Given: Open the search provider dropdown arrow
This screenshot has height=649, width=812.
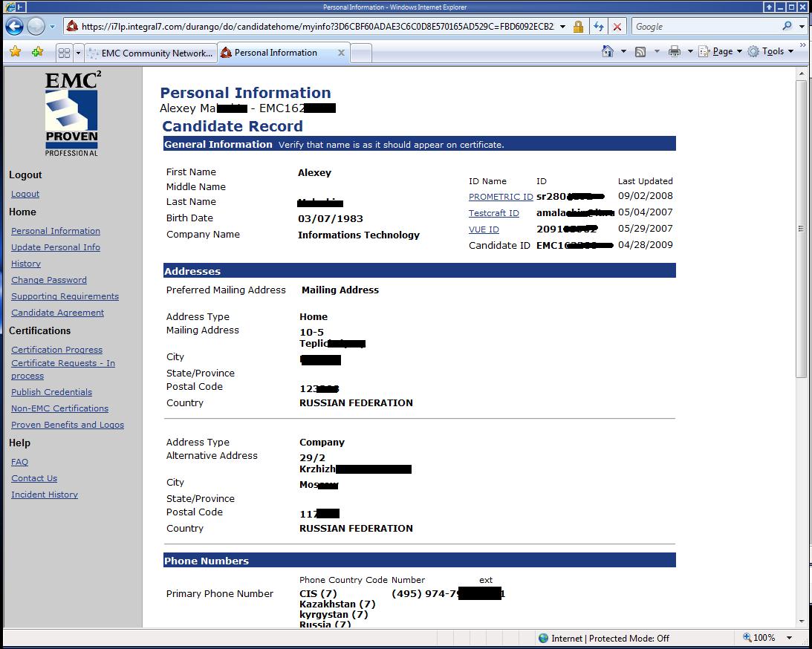Looking at the screenshot, I should click(802, 27).
